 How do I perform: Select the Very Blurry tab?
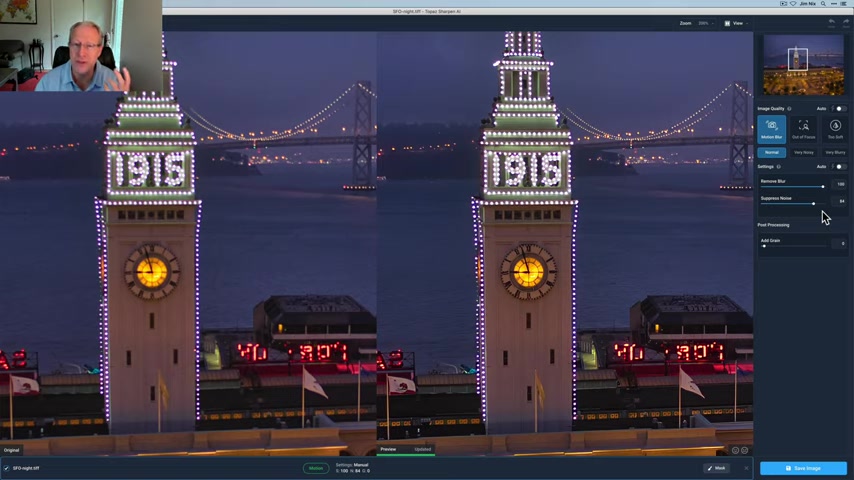tap(835, 152)
